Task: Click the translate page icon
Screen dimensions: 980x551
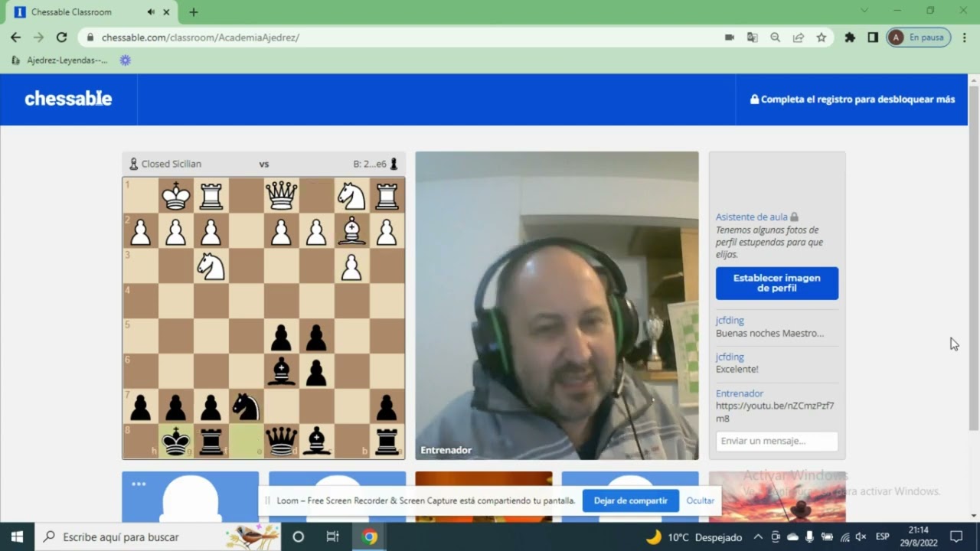Action: click(753, 37)
